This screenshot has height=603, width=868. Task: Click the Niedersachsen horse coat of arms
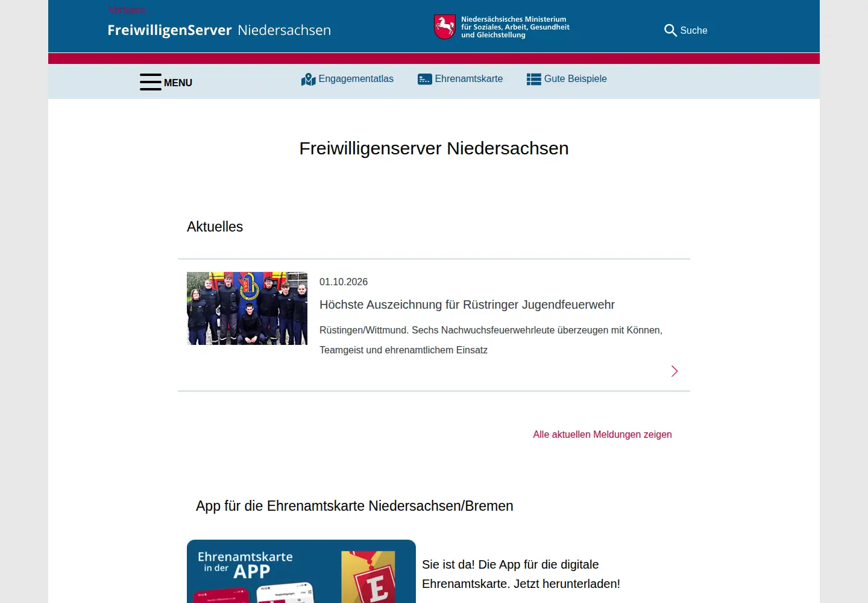[x=445, y=27]
